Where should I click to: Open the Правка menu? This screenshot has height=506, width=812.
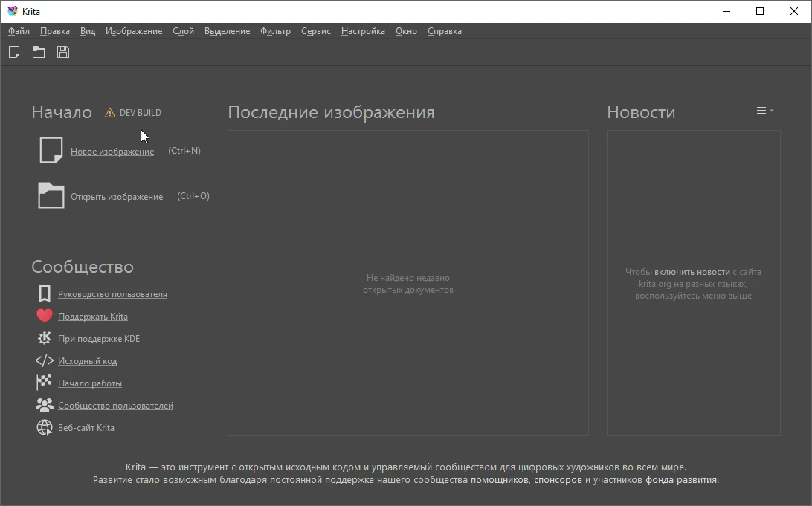coord(55,31)
